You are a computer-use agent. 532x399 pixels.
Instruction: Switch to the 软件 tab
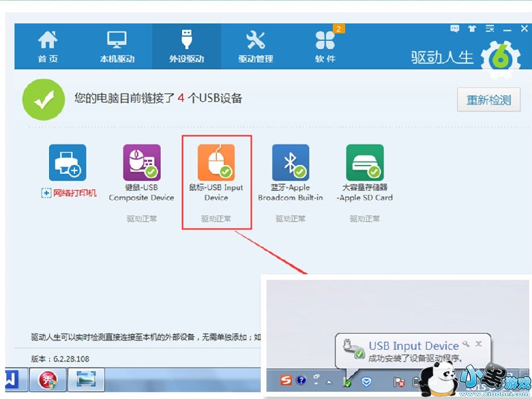(325, 47)
